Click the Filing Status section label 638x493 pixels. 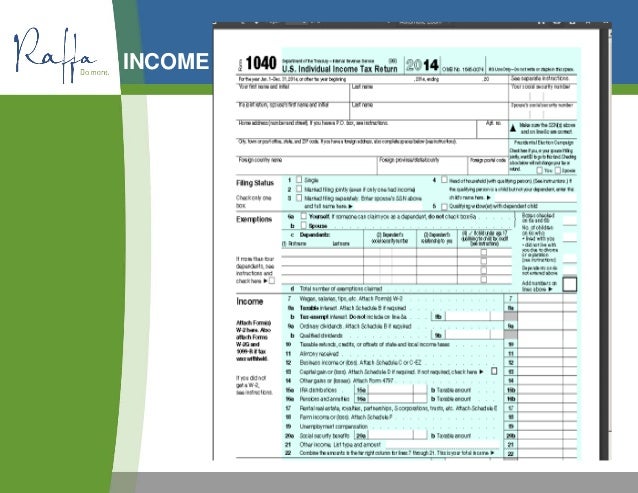255,183
